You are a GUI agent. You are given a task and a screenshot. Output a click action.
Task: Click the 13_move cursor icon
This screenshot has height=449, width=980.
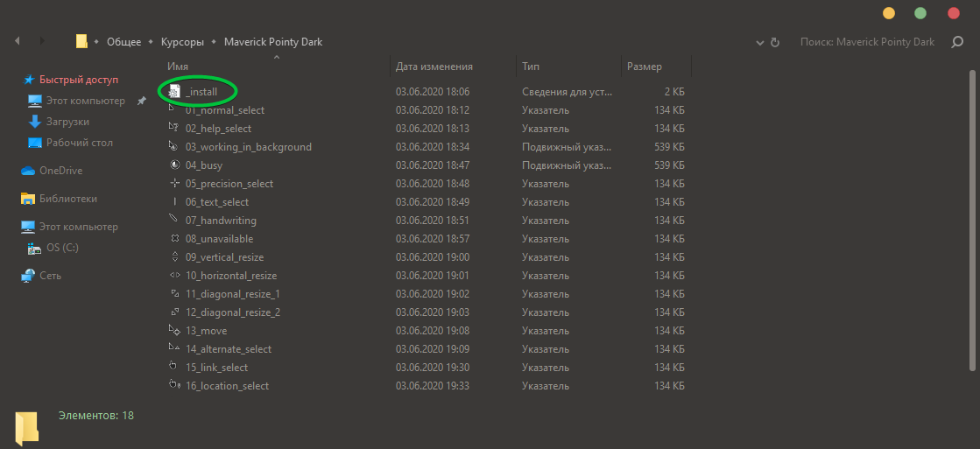tap(174, 330)
